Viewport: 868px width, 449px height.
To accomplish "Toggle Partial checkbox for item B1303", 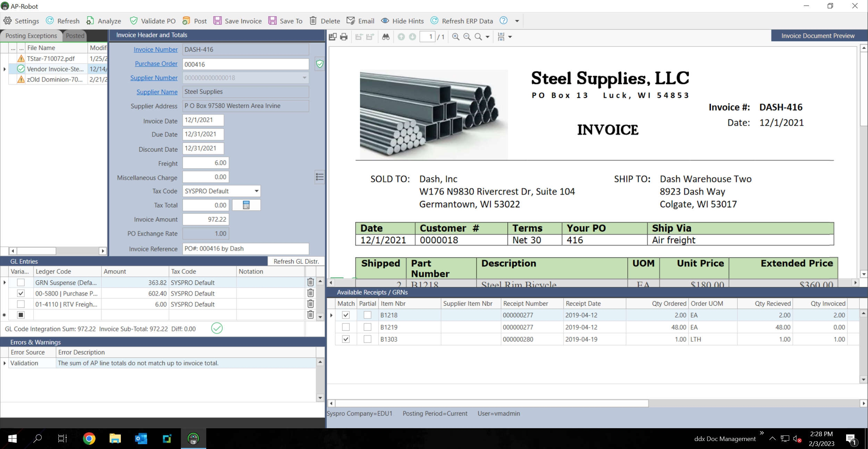I will tap(367, 339).
